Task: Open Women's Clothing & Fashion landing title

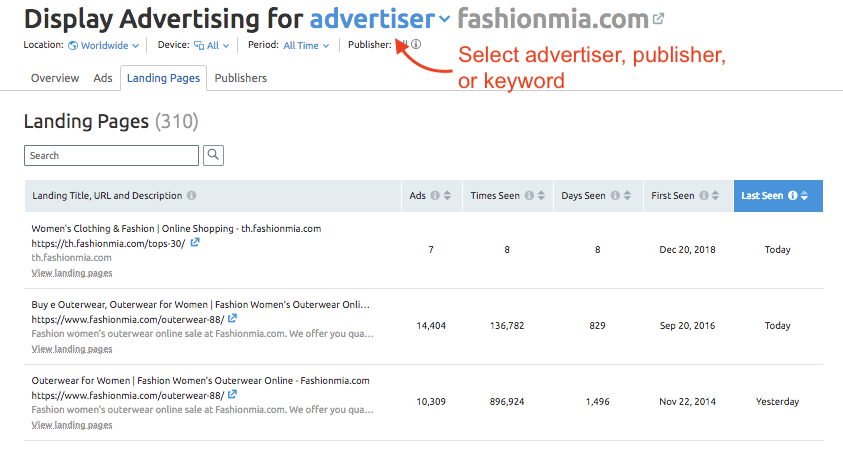Action: pos(176,228)
